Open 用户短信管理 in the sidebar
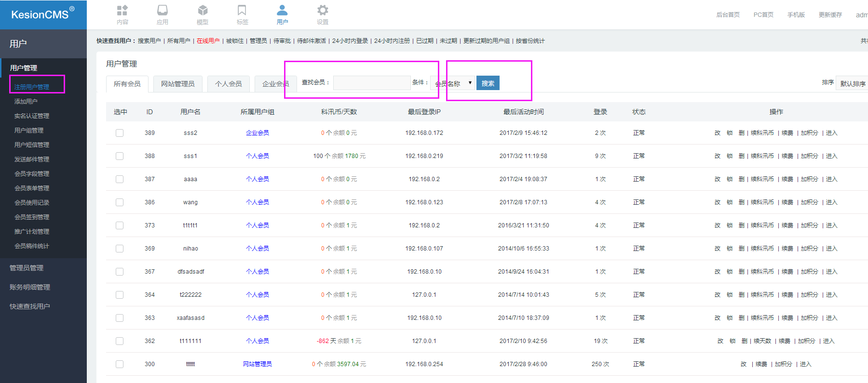The image size is (868, 383). point(32,145)
